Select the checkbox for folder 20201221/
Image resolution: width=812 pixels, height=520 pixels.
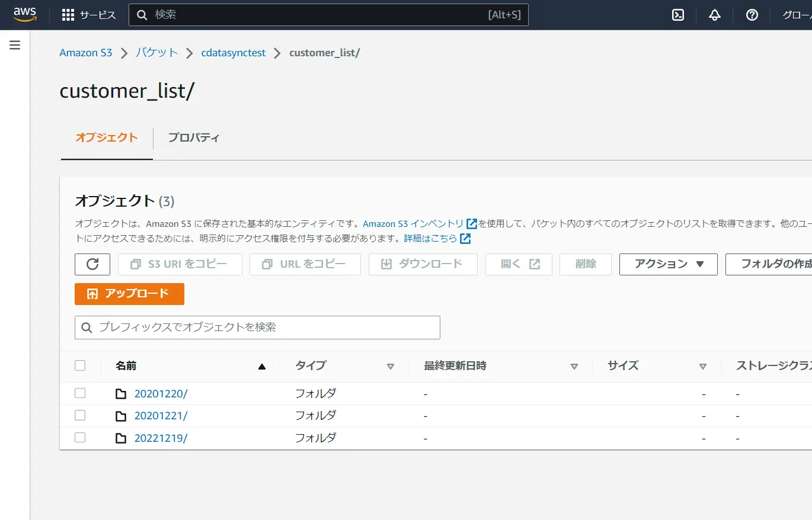[x=80, y=415]
